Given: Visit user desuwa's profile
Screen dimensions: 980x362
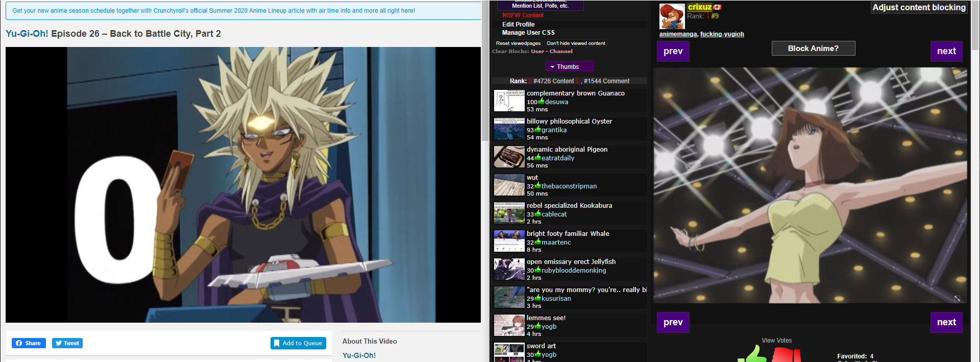Looking at the screenshot, I should coord(556,102).
